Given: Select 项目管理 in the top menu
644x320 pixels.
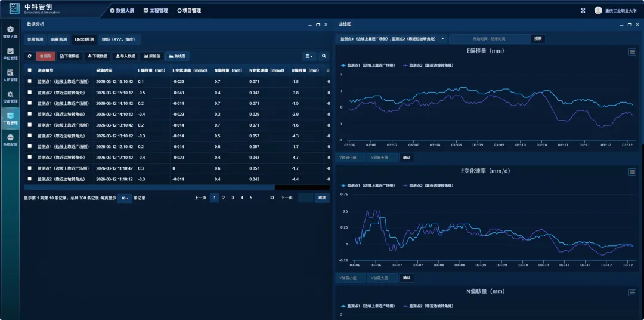Looking at the screenshot, I should coord(189,10).
